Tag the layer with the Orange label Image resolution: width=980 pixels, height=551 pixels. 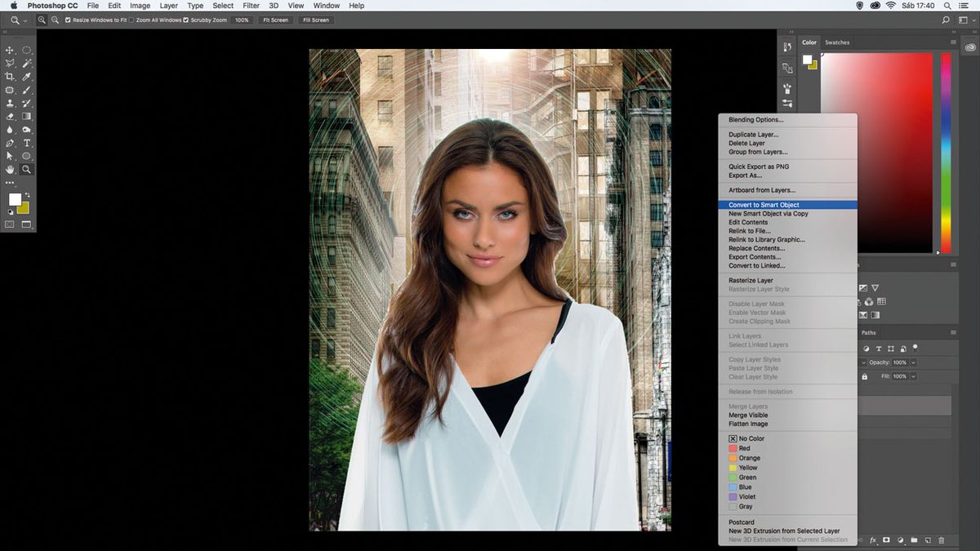tap(747, 458)
